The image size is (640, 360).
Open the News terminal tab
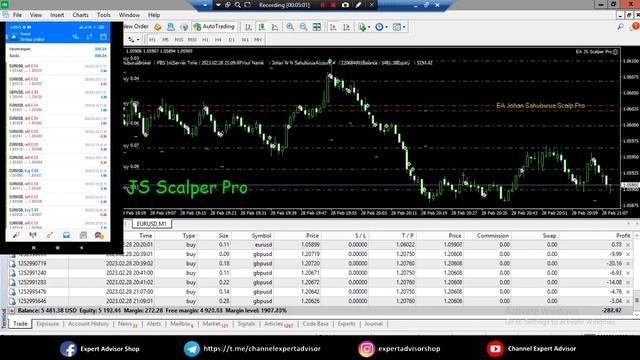pos(127,324)
